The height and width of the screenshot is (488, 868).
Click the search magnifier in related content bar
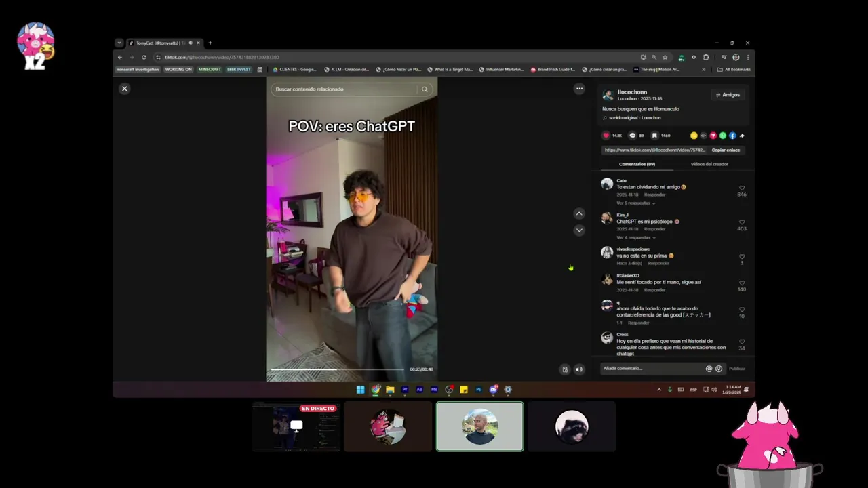425,89
